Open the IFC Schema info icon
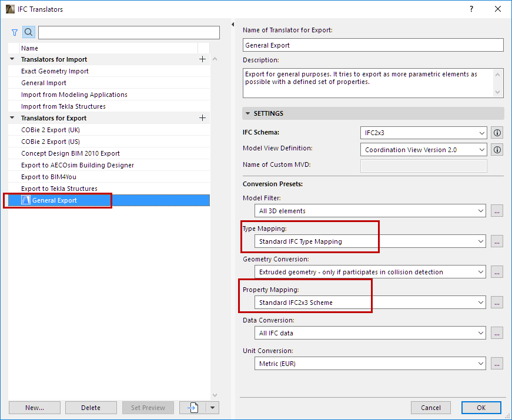Screen dimensions: 512x420 point(497,133)
